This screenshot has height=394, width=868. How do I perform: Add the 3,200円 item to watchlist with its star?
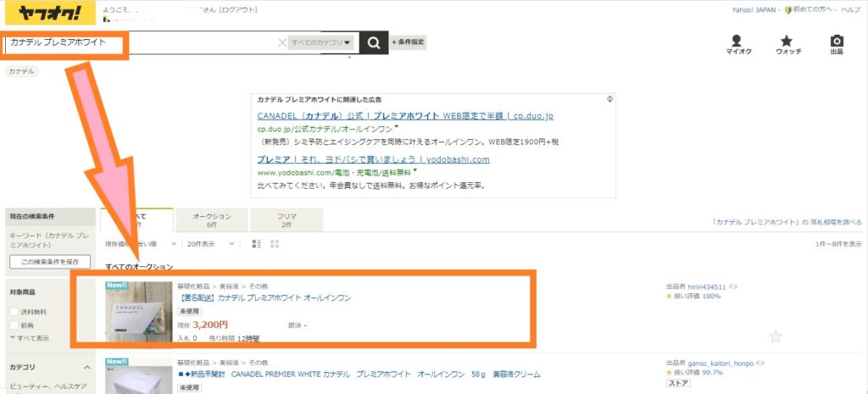[x=776, y=336]
